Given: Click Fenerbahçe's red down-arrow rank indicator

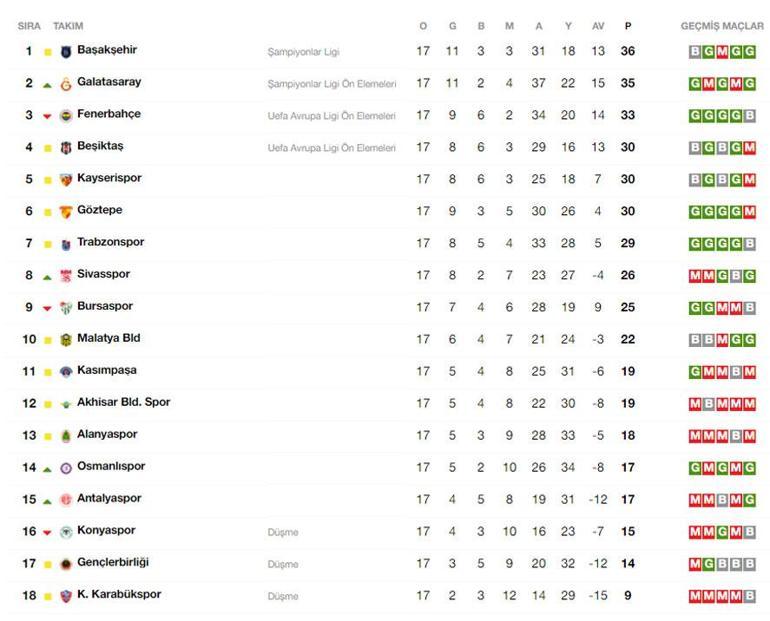Looking at the screenshot, I should click(47, 116).
